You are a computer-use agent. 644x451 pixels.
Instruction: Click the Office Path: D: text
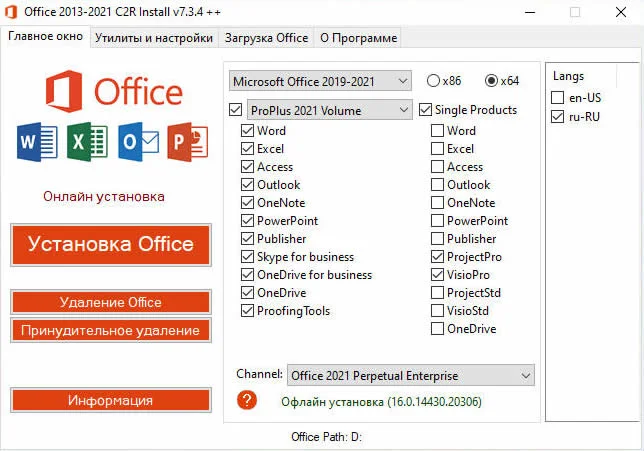tap(327, 437)
